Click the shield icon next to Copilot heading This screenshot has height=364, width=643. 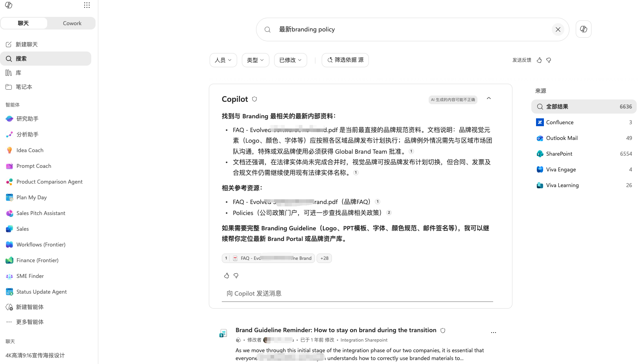[254, 99]
